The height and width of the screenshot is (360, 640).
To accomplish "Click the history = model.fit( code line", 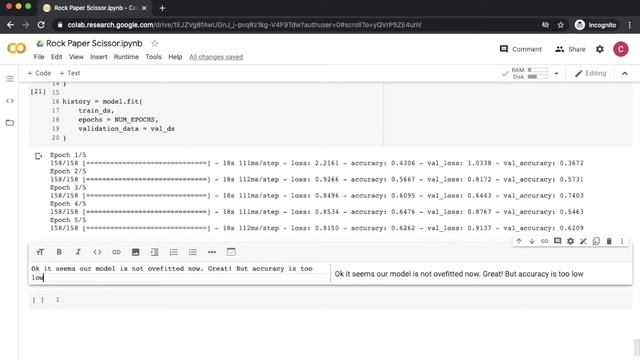I will 102,101.
